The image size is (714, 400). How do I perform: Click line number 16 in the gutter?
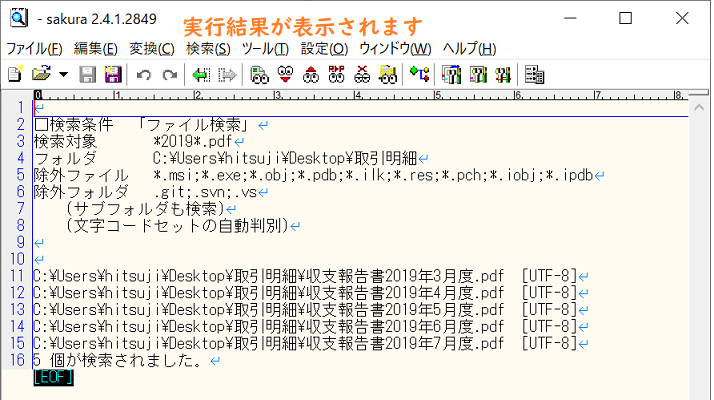click(17, 360)
